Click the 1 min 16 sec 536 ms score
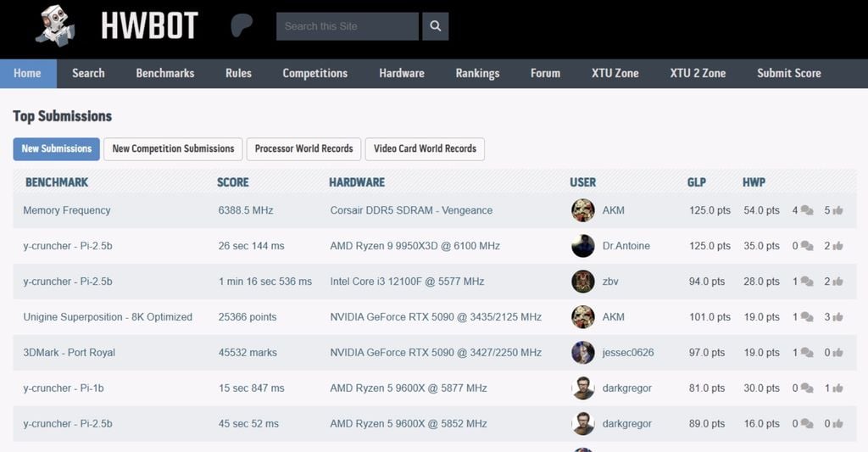The height and width of the screenshot is (452, 868). (x=265, y=282)
